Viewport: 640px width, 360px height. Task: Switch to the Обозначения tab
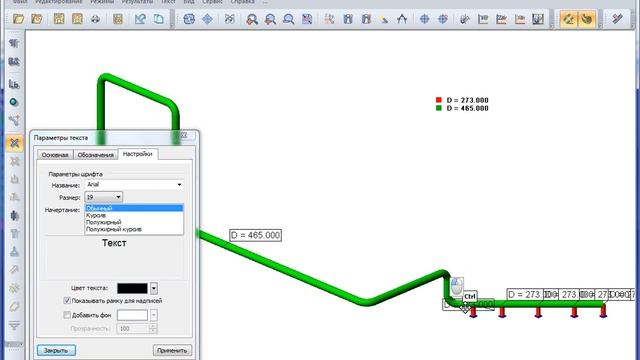pos(96,155)
